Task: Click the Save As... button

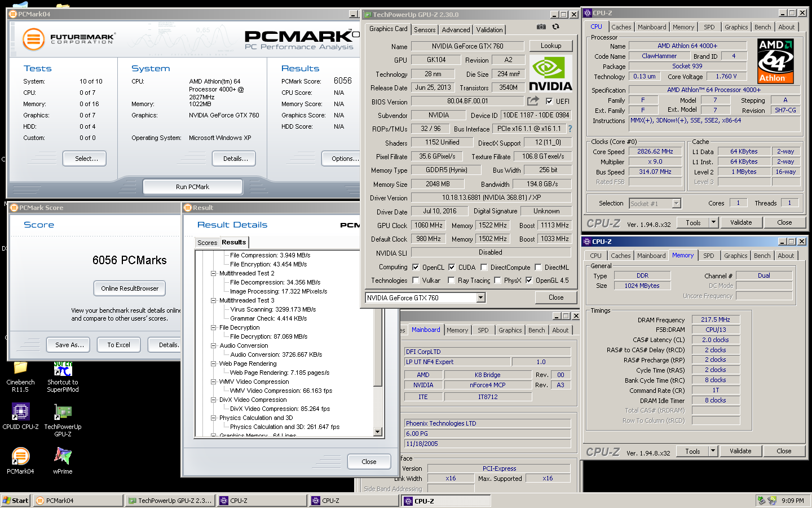Action: 69,345
